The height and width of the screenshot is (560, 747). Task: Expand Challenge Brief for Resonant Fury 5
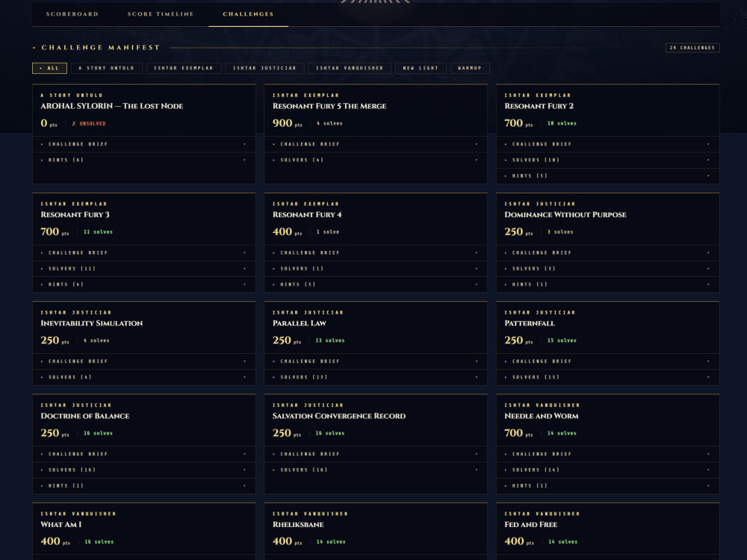tap(376, 144)
